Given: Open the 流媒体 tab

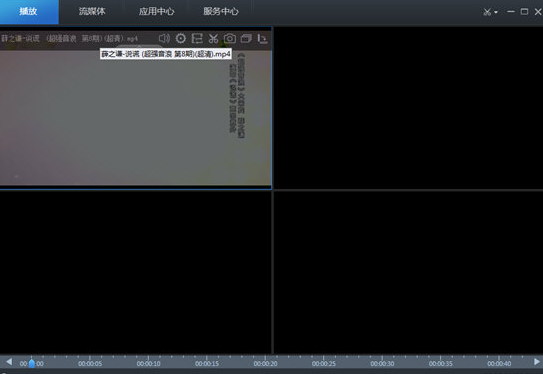Looking at the screenshot, I should pyautogui.click(x=92, y=12).
